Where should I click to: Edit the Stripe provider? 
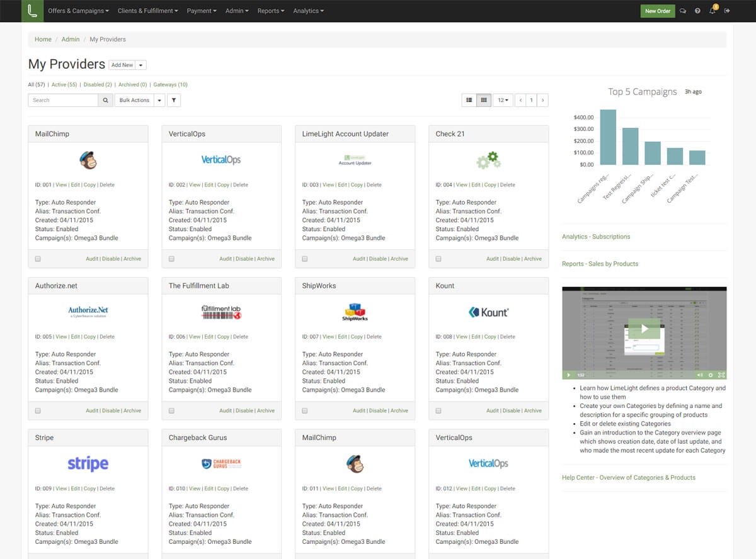pyautogui.click(x=76, y=488)
